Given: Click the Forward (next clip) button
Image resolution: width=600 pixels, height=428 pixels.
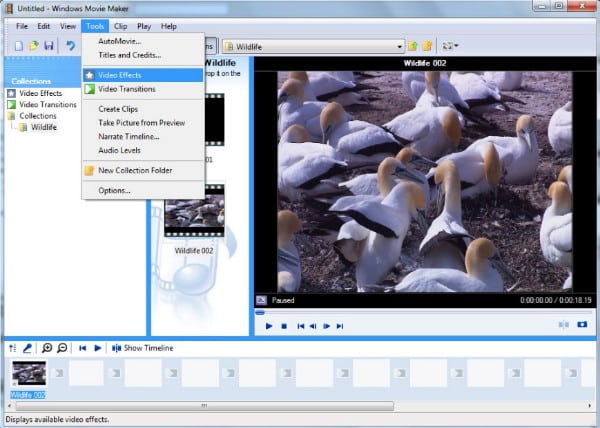Looking at the screenshot, I should tap(340, 326).
